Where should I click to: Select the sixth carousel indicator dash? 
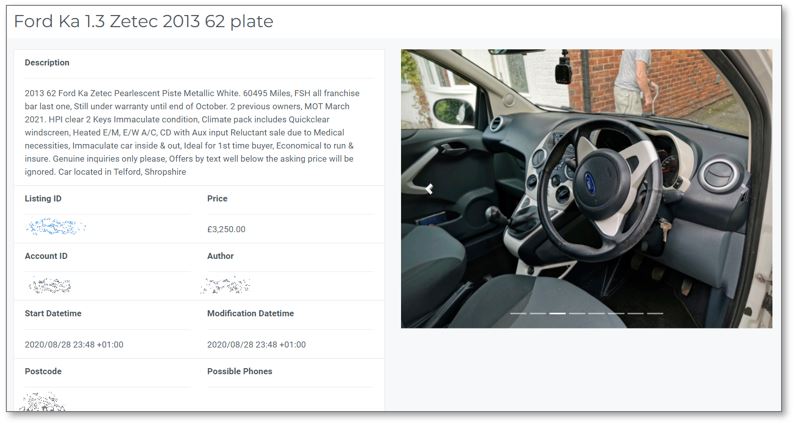tap(616, 314)
